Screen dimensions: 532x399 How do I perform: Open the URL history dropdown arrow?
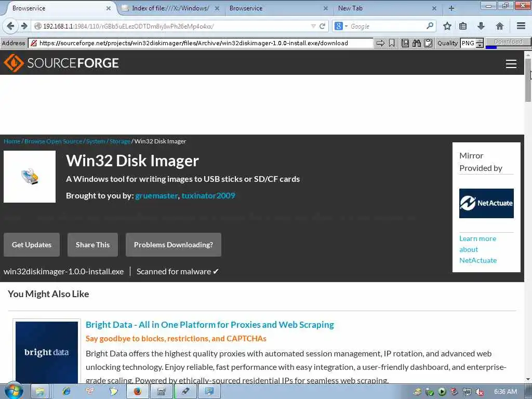pyautogui.click(x=313, y=26)
